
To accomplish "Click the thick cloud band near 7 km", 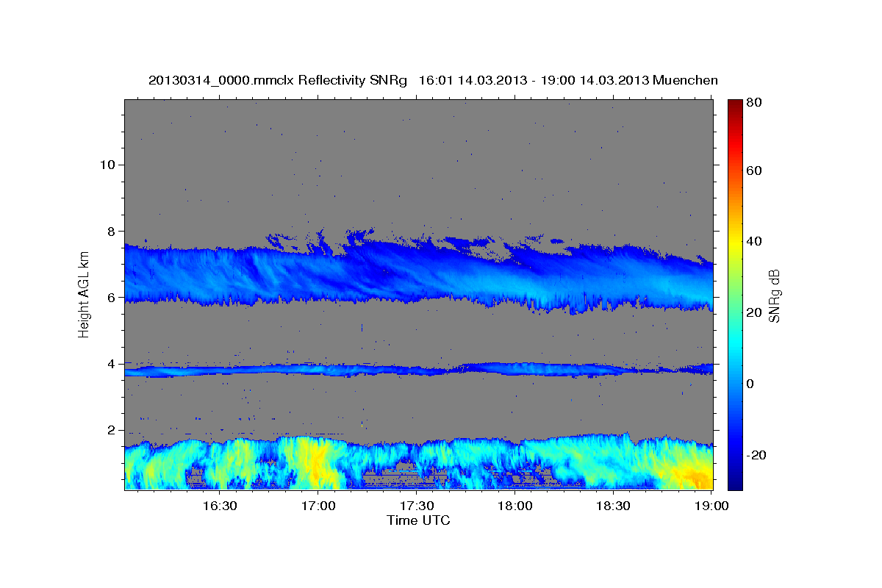I will click(x=418, y=273).
